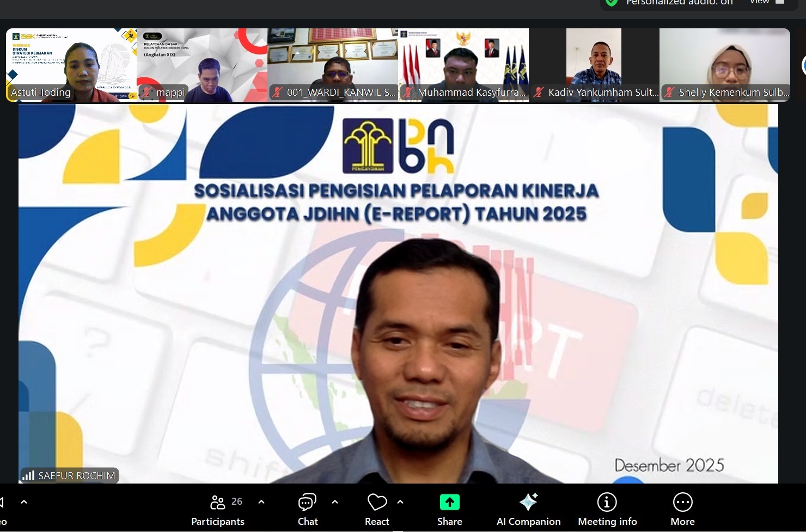The width and height of the screenshot is (806, 532).
Task: Click the Personalized audio: on label
Action: pyautogui.click(x=679, y=3)
